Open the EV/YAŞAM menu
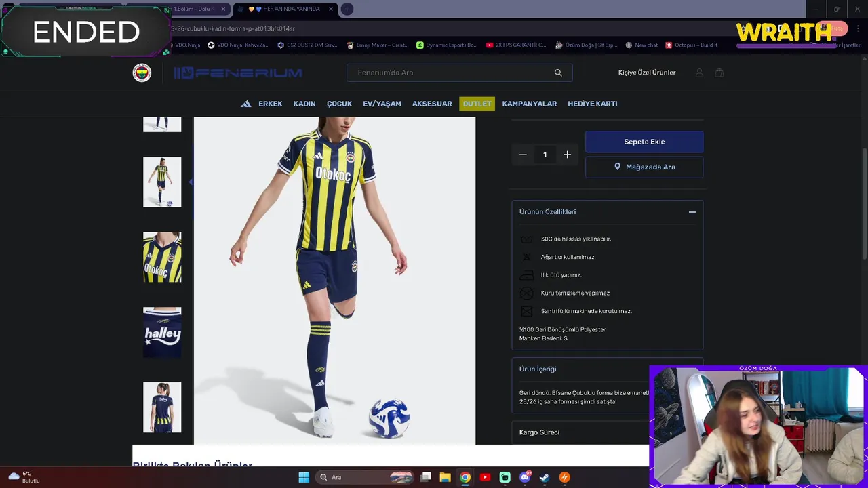 point(382,104)
